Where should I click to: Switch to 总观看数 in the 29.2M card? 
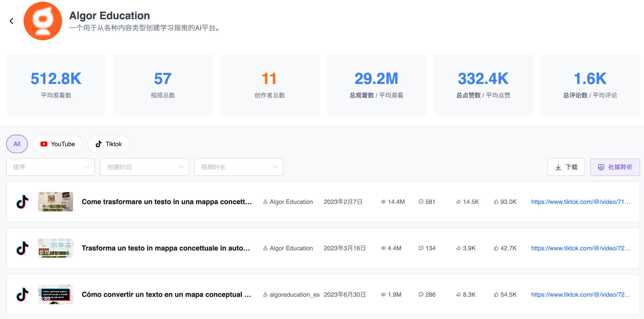click(x=362, y=95)
